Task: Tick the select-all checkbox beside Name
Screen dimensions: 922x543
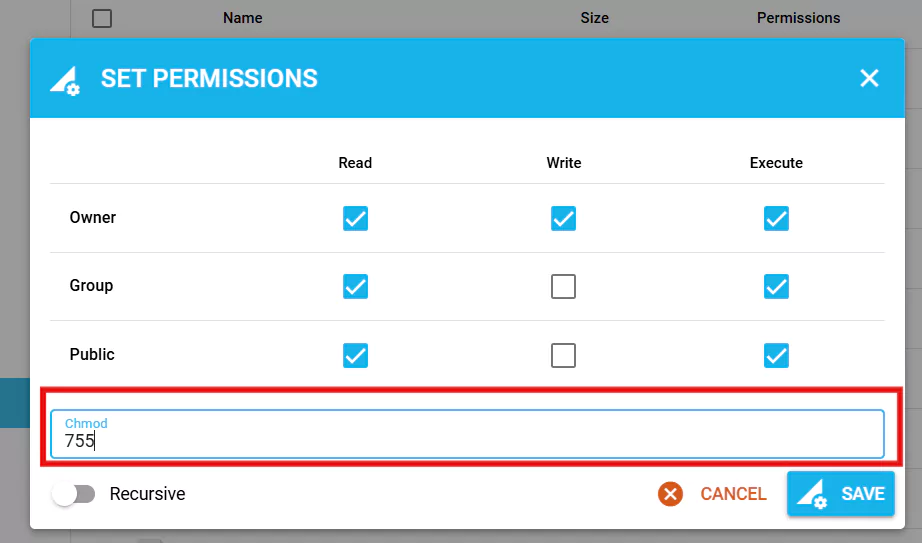Action: [x=102, y=18]
